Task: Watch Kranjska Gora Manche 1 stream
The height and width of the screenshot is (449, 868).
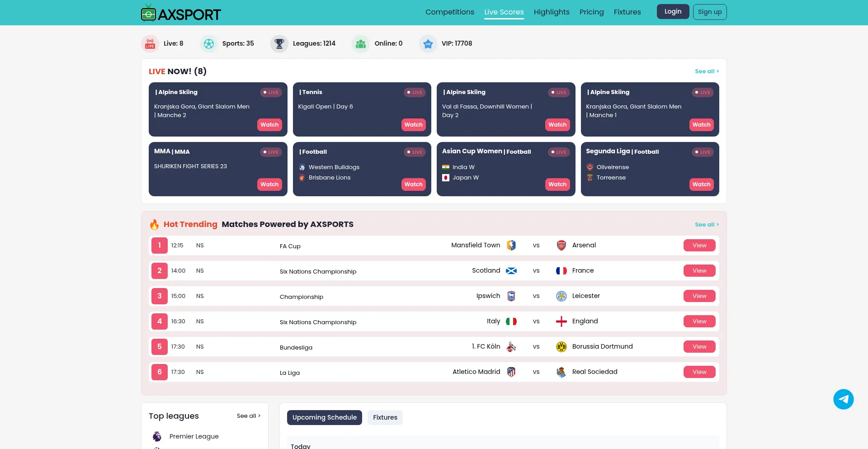Action: [702, 125]
